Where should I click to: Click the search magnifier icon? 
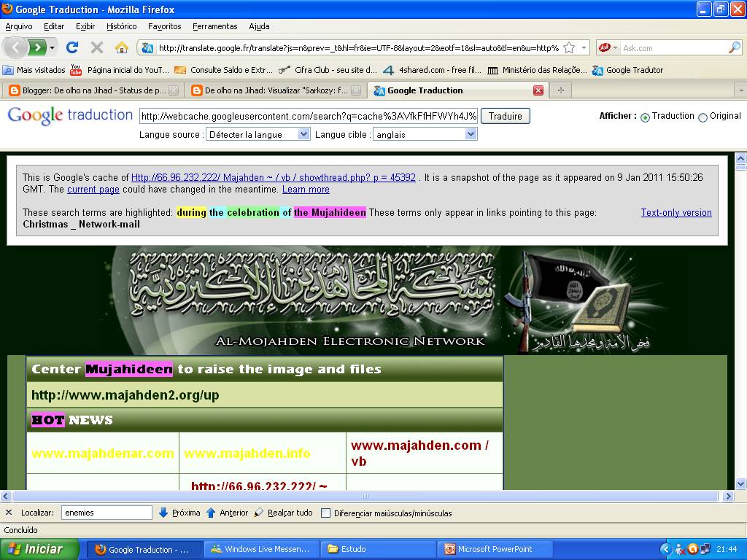pyautogui.click(x=735, y=47)
